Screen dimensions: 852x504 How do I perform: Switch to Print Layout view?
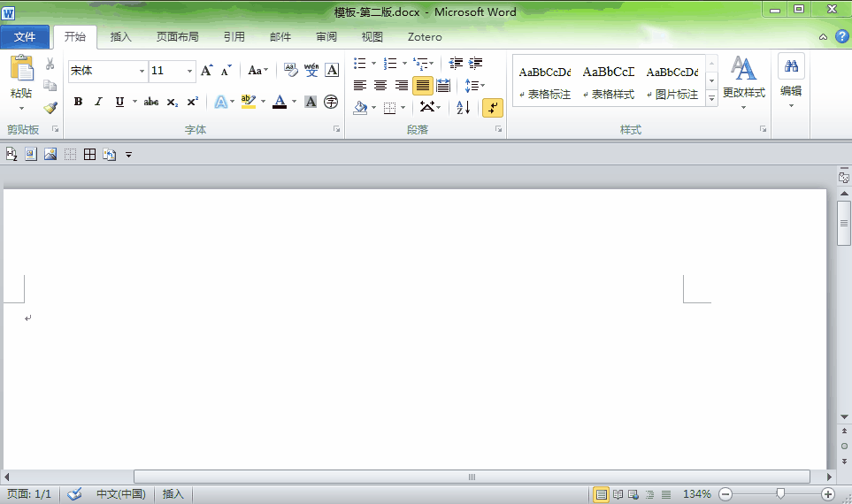601,494
